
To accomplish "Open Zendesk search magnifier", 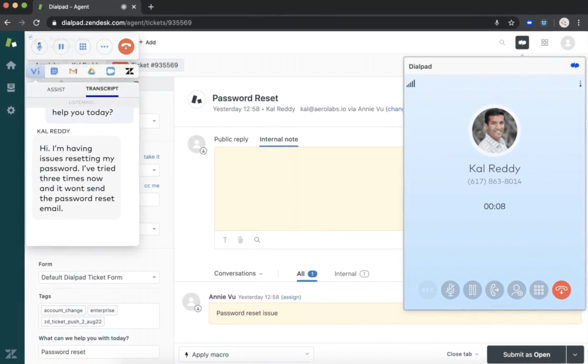I will (502, 42).
